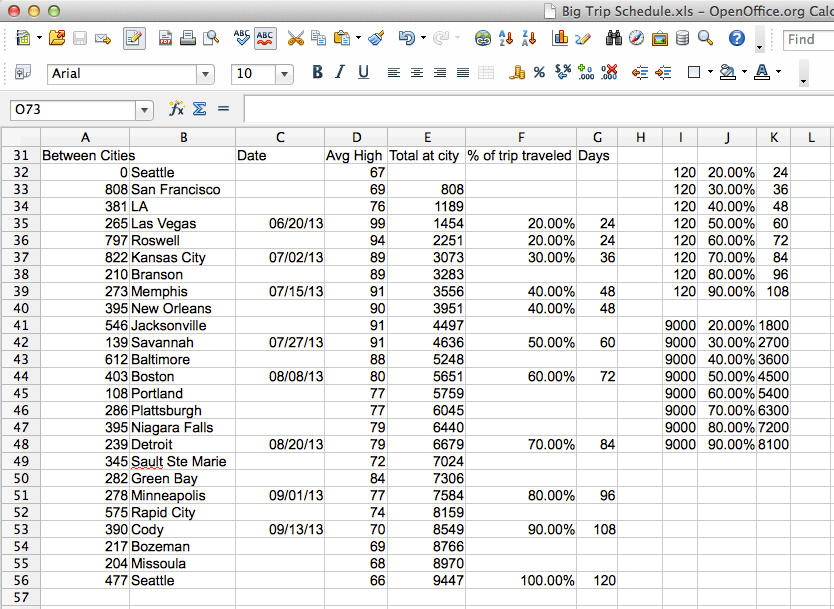Expand the Name Box dropdown
Image resolution: width=834 pixels, height=609 pixels.
[x=144, y=110]
